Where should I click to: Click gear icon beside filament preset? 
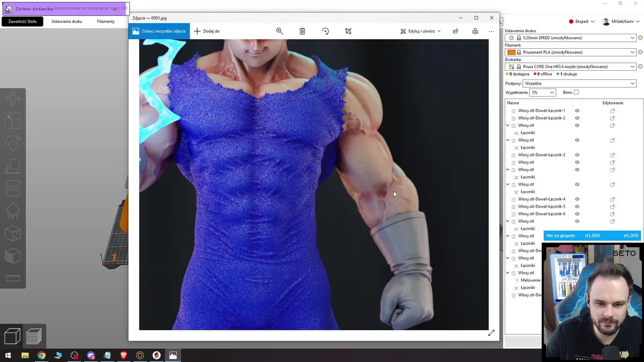pyautogui.click(x=640, y=52)
